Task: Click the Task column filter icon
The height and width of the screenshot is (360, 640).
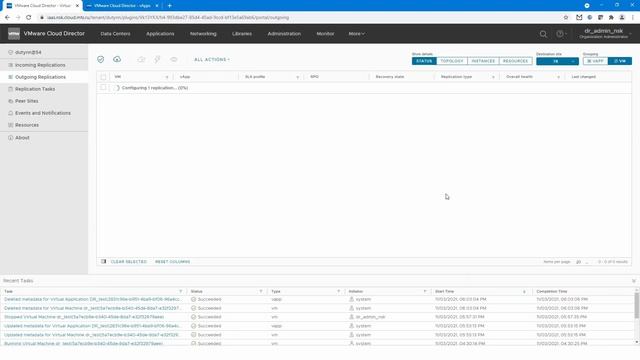Action: click(180, 291)
